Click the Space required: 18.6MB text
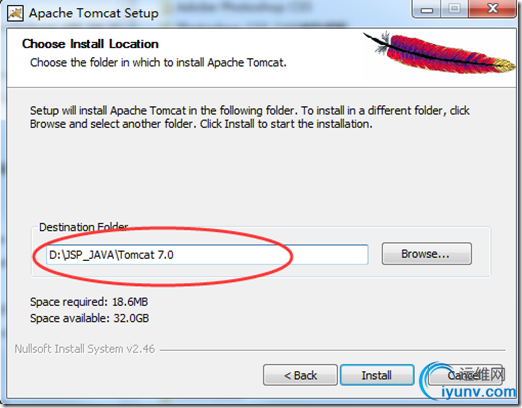Screen dimensions: 522x408 click(x=89, y=302)
